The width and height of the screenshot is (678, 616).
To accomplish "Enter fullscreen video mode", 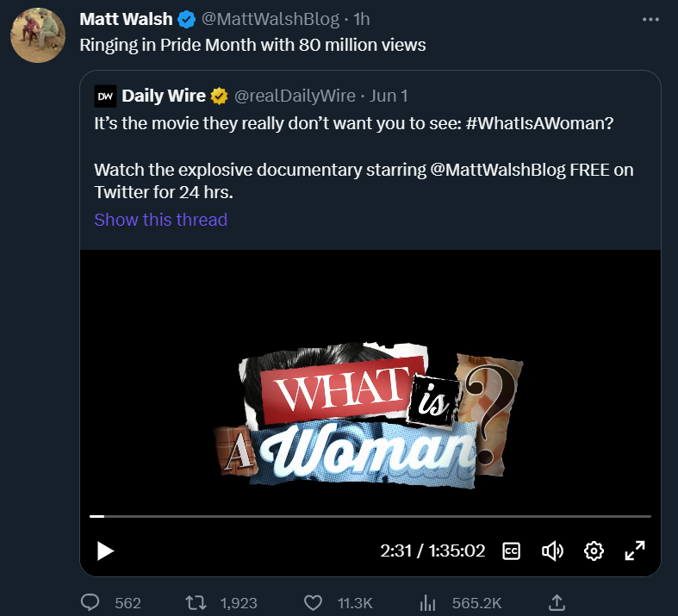I will point(635,551).
